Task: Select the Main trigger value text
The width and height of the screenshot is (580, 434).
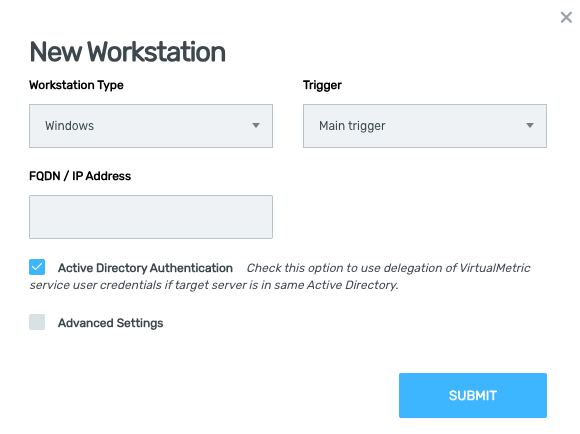Action: pos(352,126)
